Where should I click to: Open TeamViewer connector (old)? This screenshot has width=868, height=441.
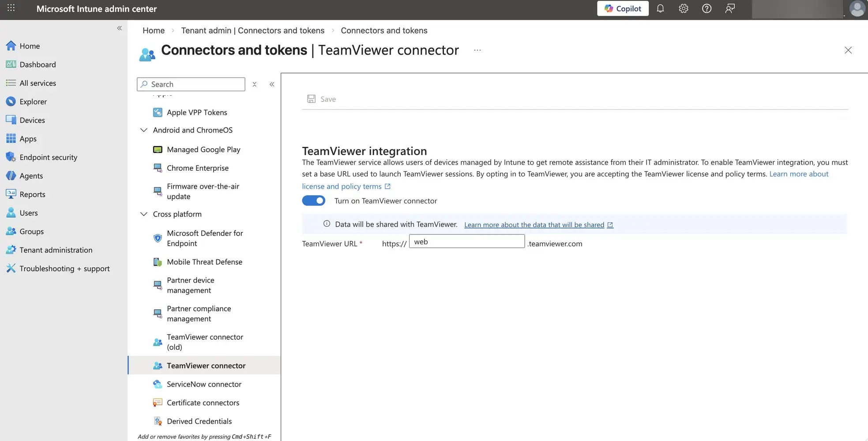tap(205, 342)
